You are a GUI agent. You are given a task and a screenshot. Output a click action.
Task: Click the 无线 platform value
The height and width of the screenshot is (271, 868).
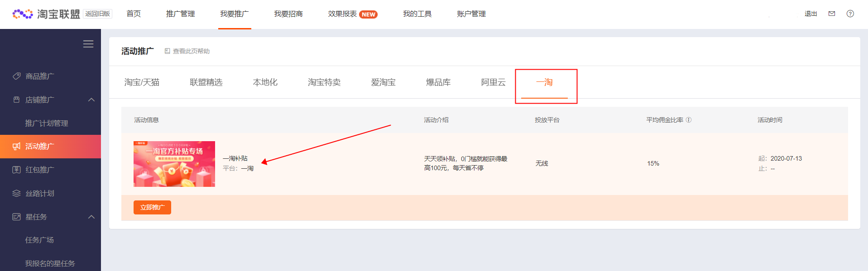pyautogui.click(x=542, y=163)
